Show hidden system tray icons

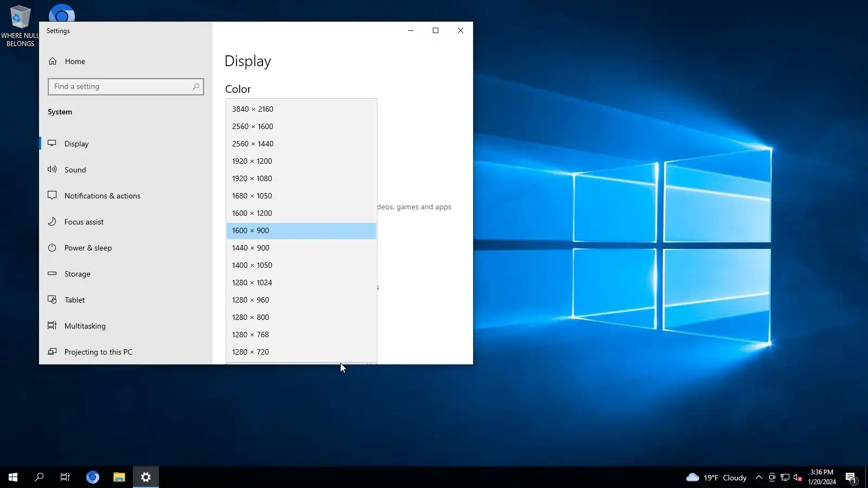pos(759,478)
